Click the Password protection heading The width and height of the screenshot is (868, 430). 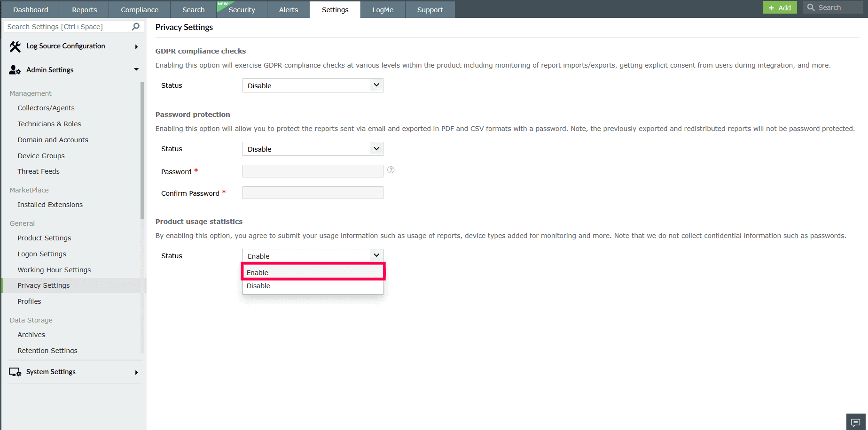coord(193,115)
